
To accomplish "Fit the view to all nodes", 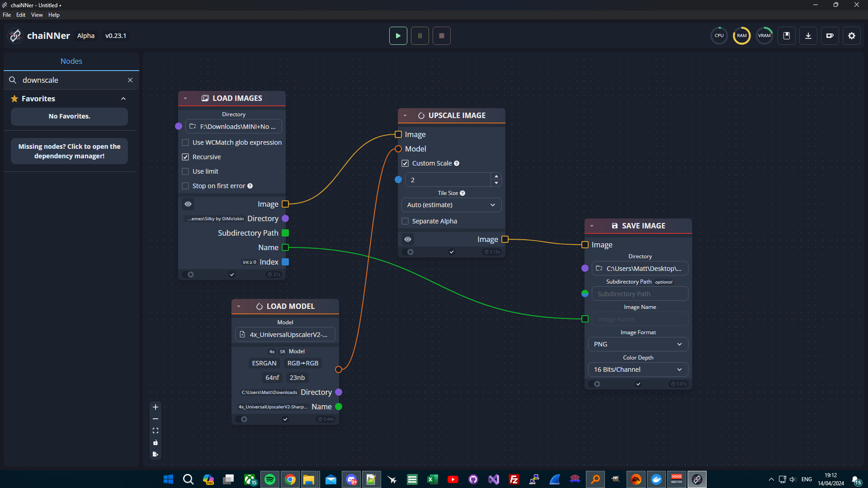I will coord(156,431).
